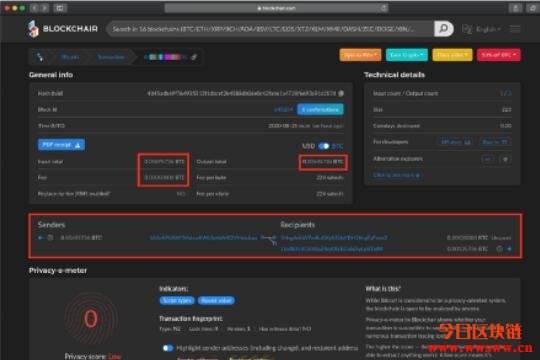Open the developers API docs button
This screenshot has height=360, width=540.
pos(456,142)
